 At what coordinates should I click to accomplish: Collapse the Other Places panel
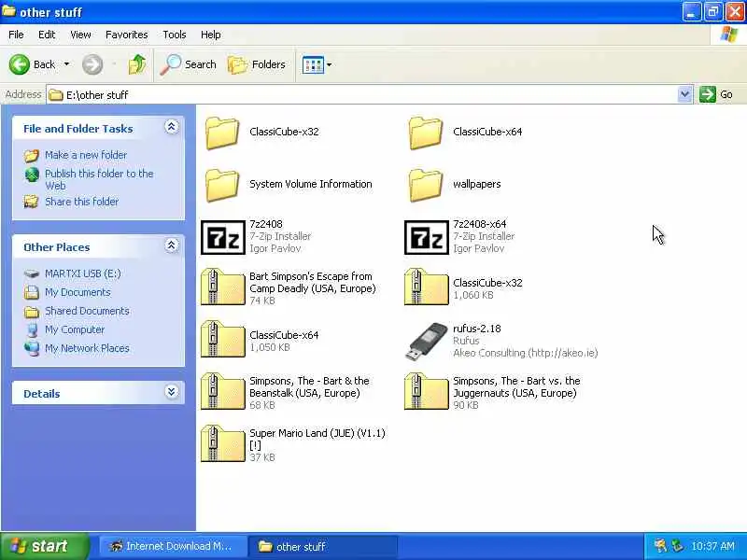tap(172, 245)
